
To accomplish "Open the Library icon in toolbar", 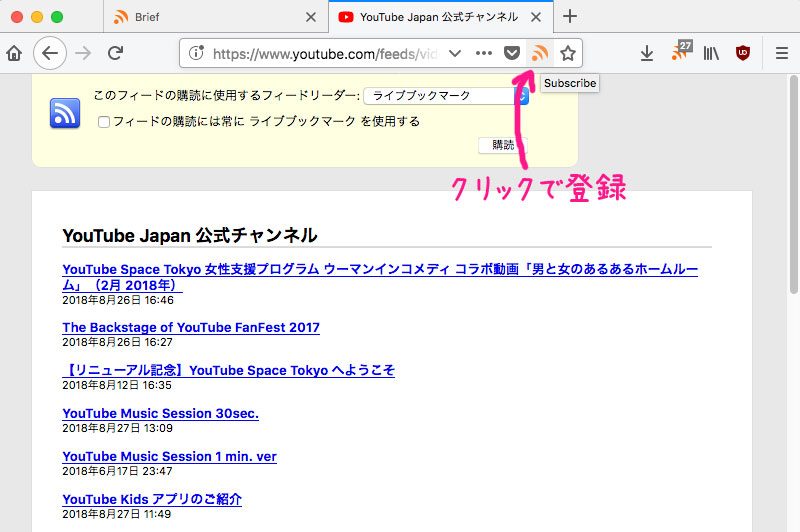I will [711, 53].
